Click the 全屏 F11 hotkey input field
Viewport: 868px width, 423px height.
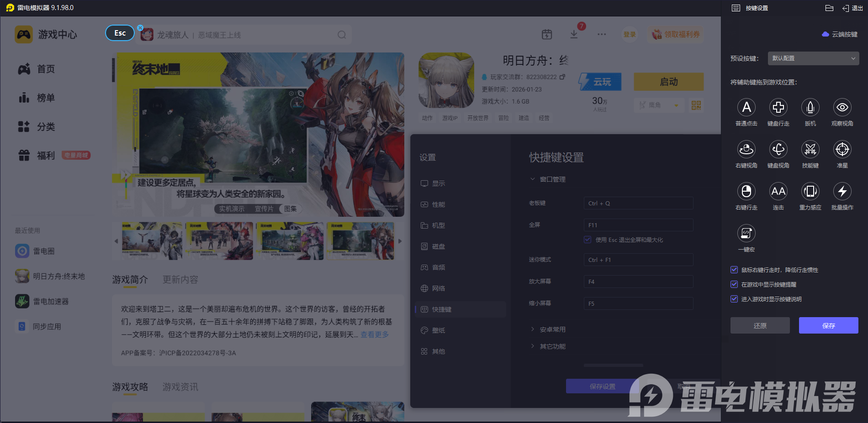(x=638, y=225)
